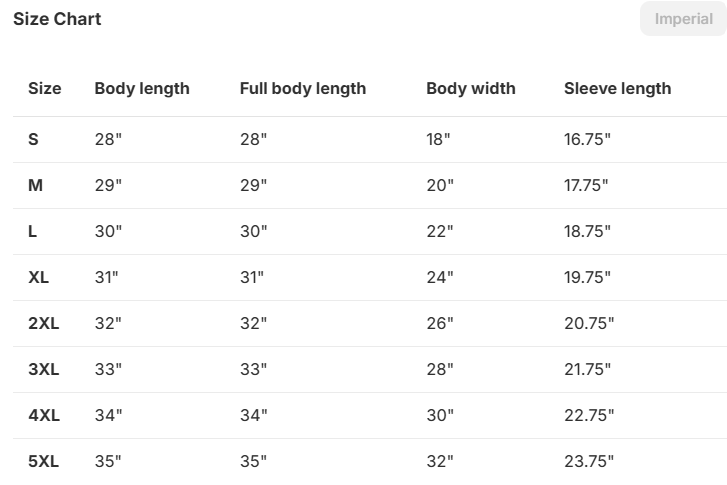Select the Full body length column header
Screen dimensions: 727x485
(x=303, y=88)
